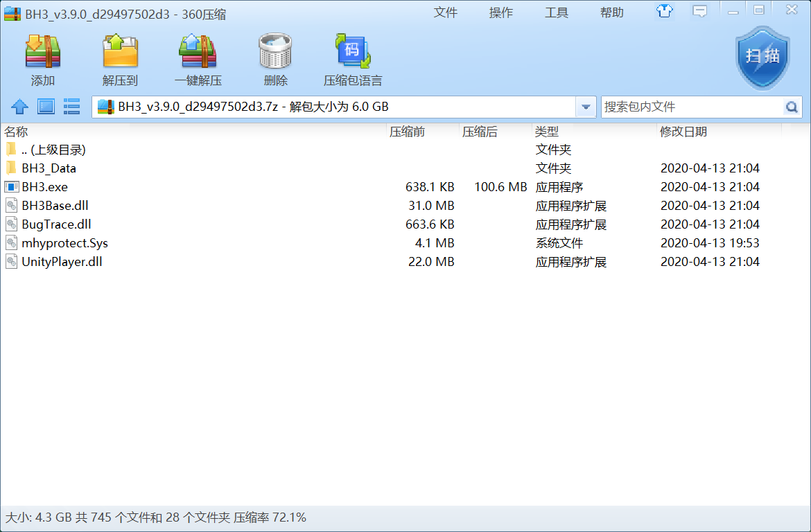Select the UnityPlayer.dll file name
The image size is (811, 532).
62,262
